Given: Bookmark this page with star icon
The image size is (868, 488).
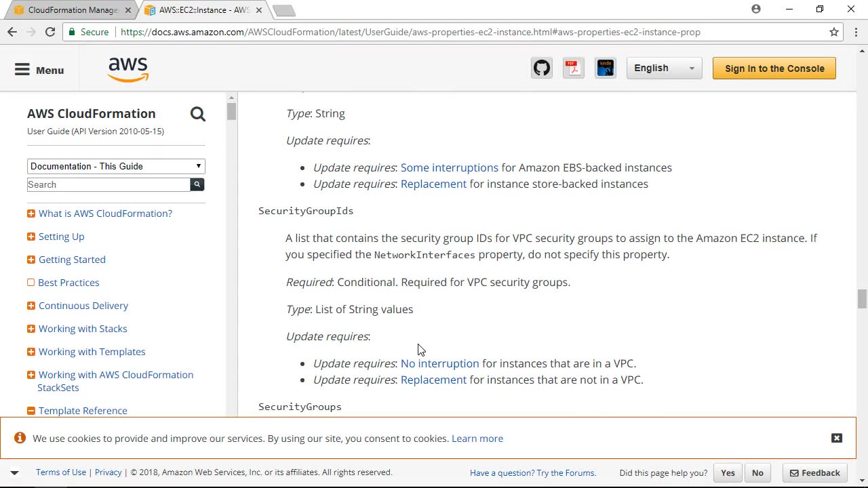Looking at the screenshot, I should 834,32.
